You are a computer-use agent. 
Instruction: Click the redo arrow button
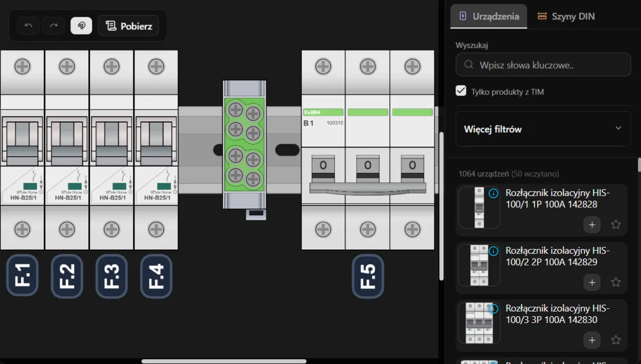pos(54,25)
